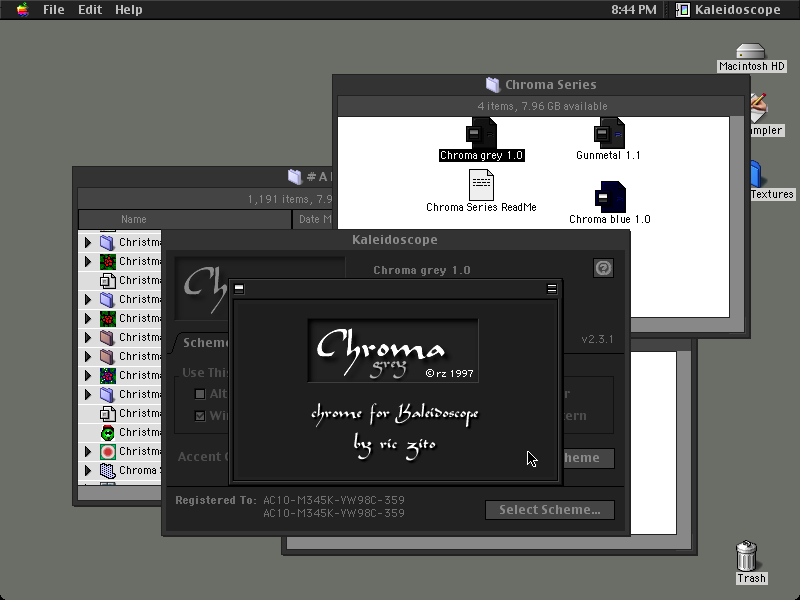This screenshot has height=600, width=800.
Task: Click the folder icon in Chroma Series title bar
Action: (x=492, y=85)
